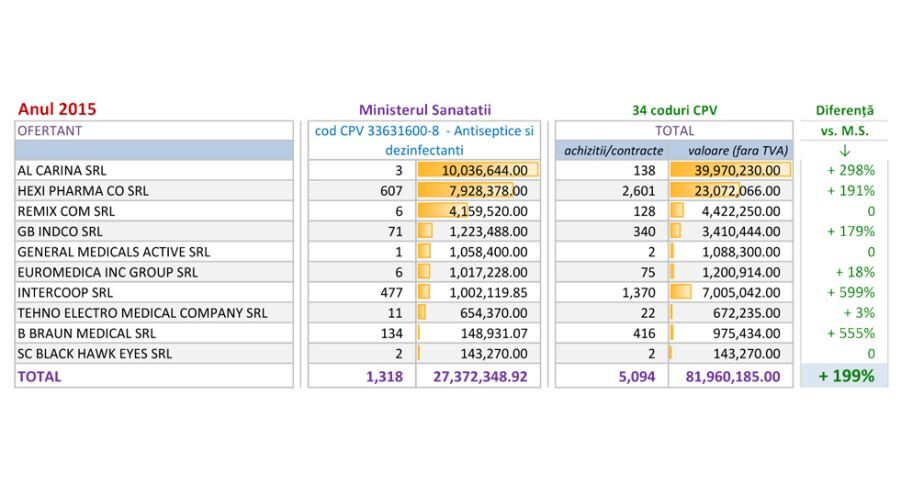Select the 'Diferență' column heading
The image size is (900, 486).
click(x=844, y=110)
